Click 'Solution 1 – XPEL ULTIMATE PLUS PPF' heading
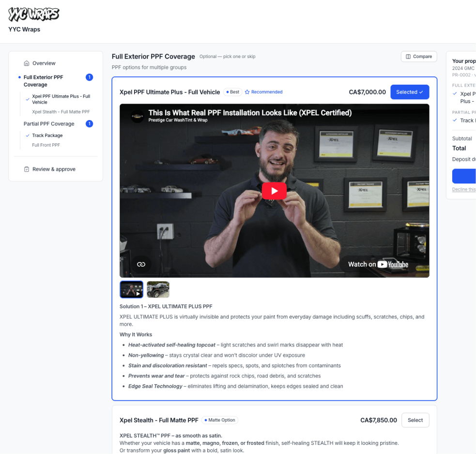This screenshot has height=454, width=476. coord(166,306)
